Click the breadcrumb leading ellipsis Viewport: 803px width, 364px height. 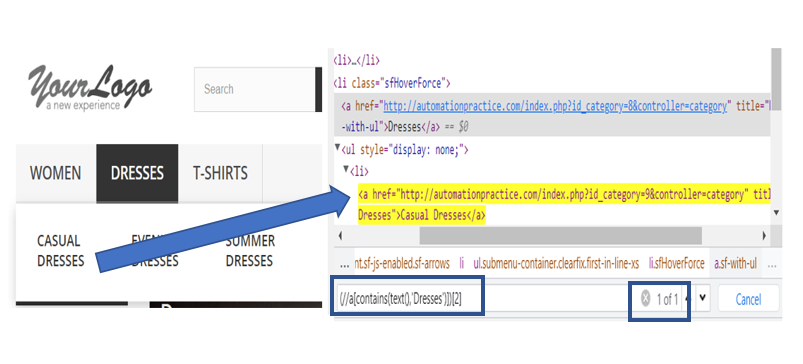345,265
